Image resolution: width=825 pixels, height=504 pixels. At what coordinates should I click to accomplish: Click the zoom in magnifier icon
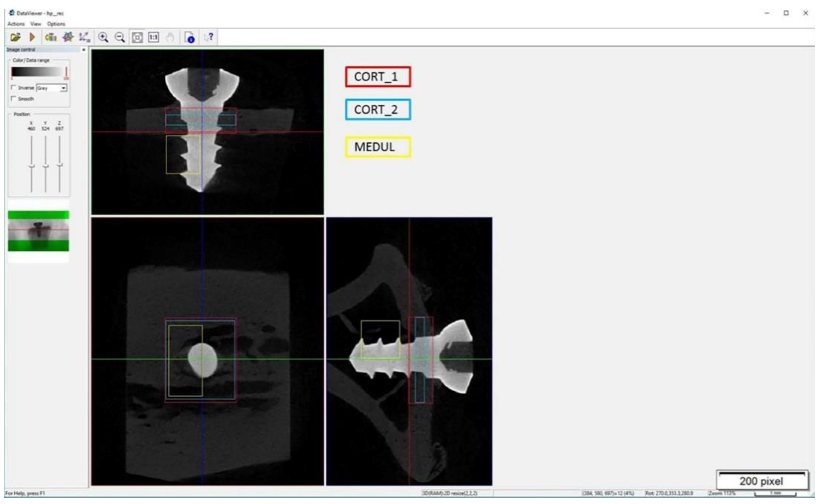(x=103, y=37)
